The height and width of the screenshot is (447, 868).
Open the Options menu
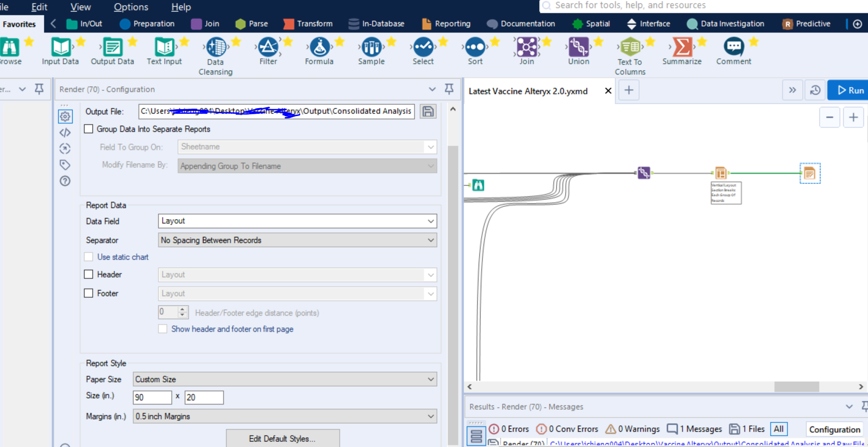tap(131, 7)
